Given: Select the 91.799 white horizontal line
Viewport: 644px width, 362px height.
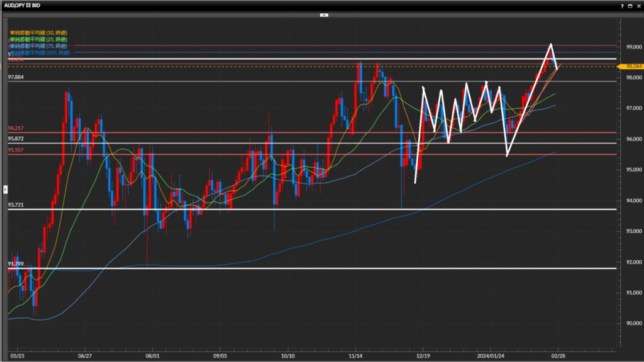Looking at the screenshot, I should coord(314,268).
